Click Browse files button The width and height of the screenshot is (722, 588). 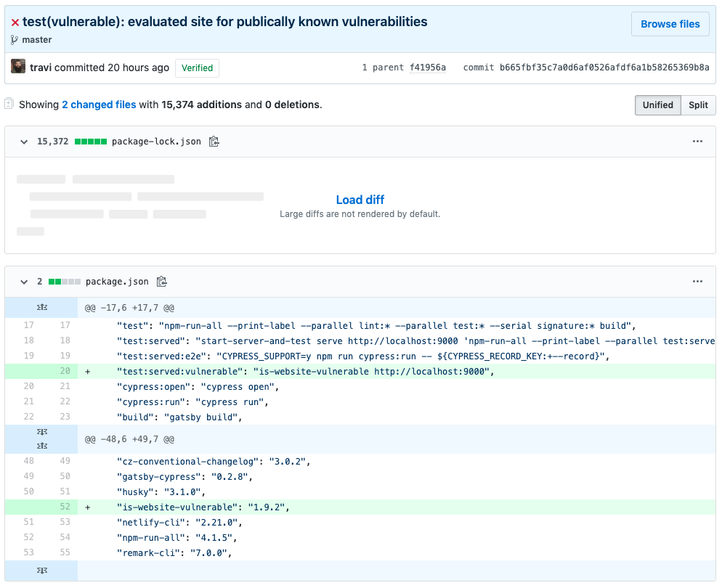[x=670, y=24]
